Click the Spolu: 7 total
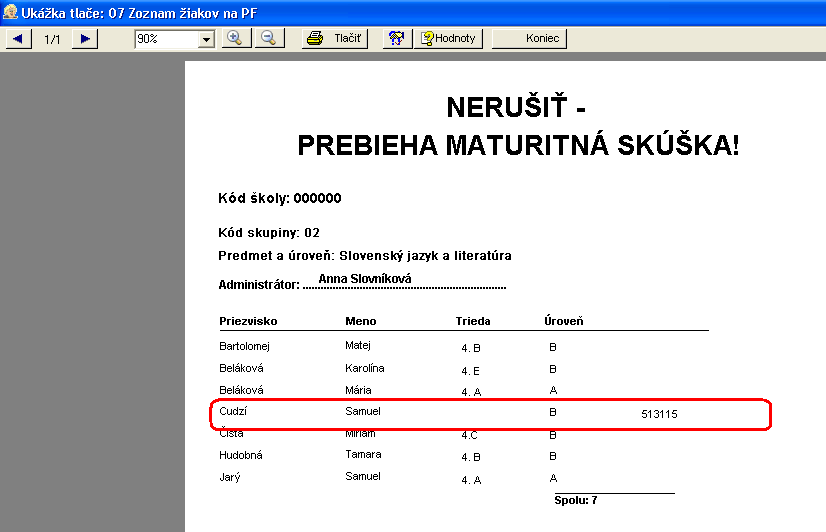This screenshot has width=826, height=532. (x=576, y=500)
